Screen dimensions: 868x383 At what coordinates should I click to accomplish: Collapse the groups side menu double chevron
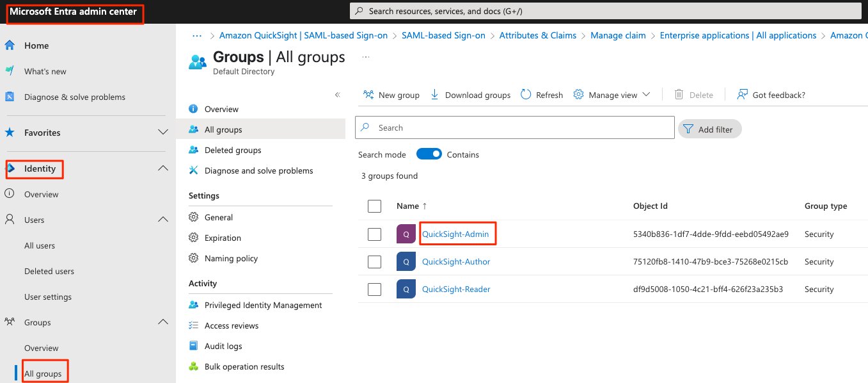pos(338,95)
